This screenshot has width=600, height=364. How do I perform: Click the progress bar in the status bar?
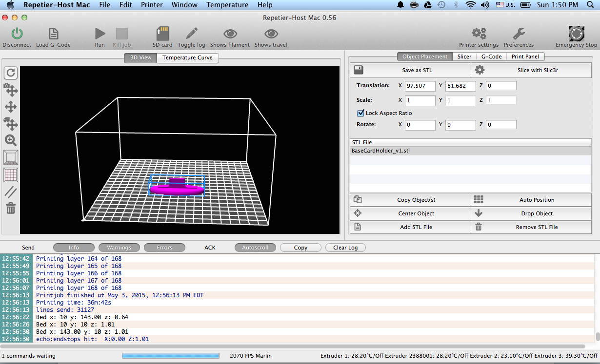point(170,356)
